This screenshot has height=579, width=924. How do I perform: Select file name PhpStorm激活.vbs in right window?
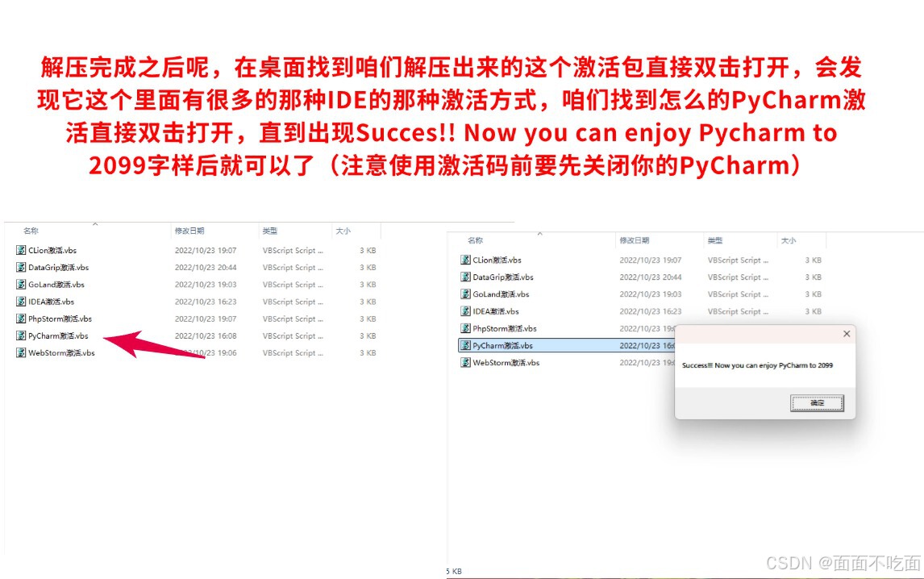[x=505, y=328]
